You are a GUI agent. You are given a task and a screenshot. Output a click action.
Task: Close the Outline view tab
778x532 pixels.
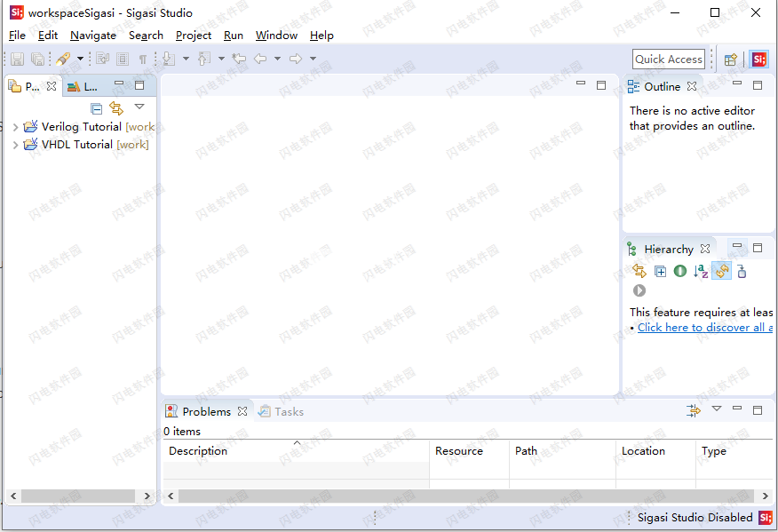[x=692, y=86]
